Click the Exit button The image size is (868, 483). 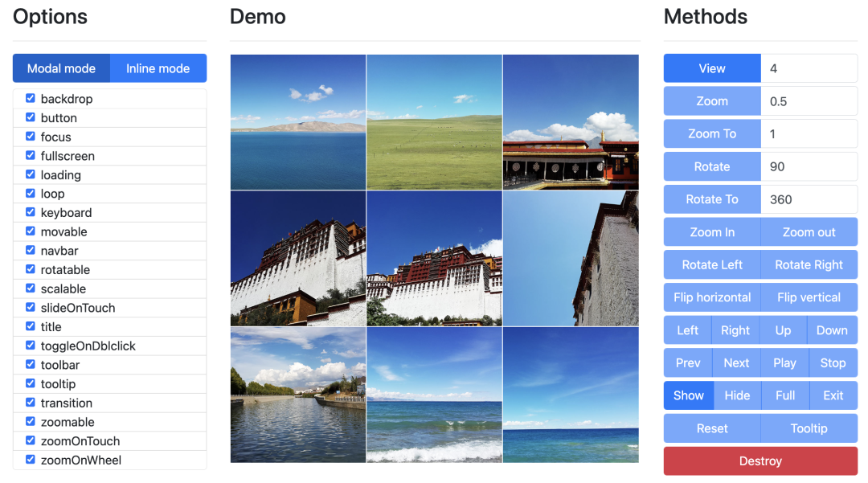point(833,395)
